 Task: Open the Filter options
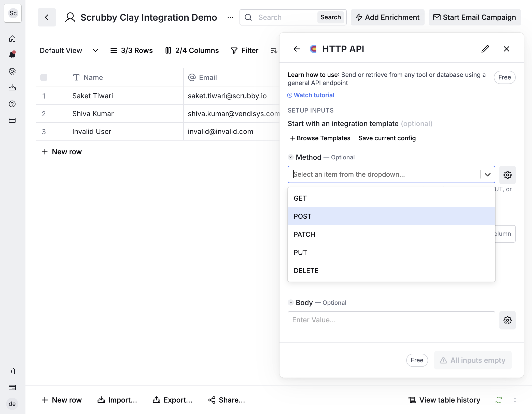click(x=244, y=50)
